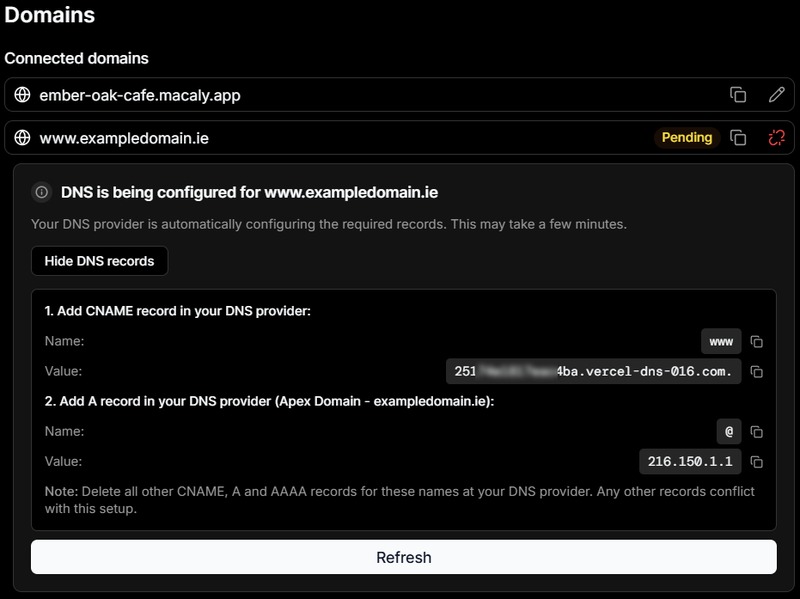
Task: Click the 'Add CNAME record' instruction heading
Action: (x=178, y=311)
